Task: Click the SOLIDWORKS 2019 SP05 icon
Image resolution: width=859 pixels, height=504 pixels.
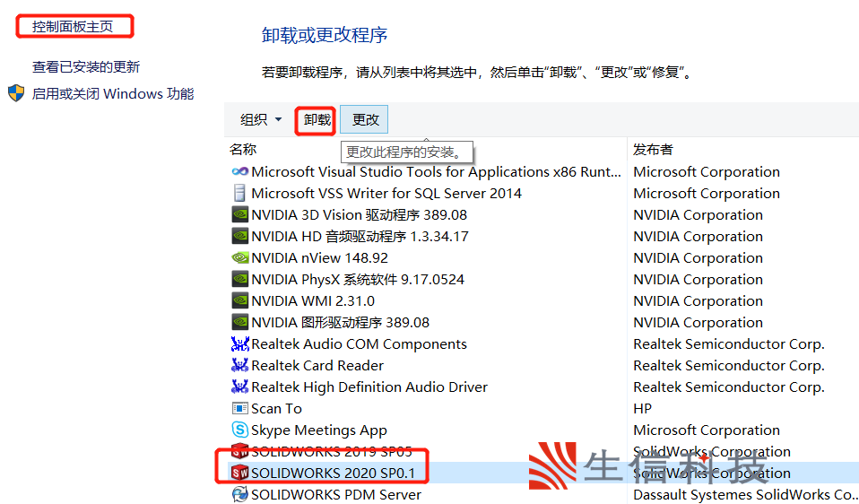Action: tap(240, 451)
